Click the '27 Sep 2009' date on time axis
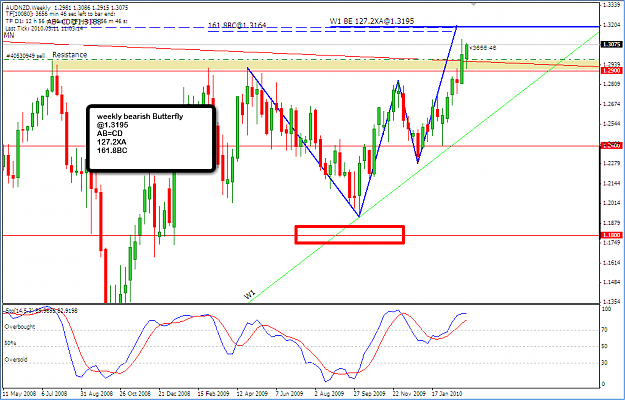This screenshot has height=400, width=625. pyautogui.click(x=370, y=393)
